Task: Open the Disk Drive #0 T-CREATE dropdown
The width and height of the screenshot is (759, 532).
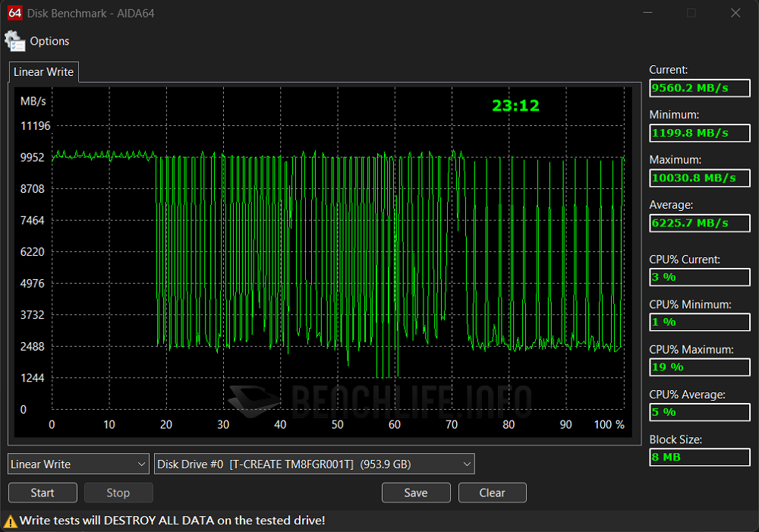Action: point(314,464)
